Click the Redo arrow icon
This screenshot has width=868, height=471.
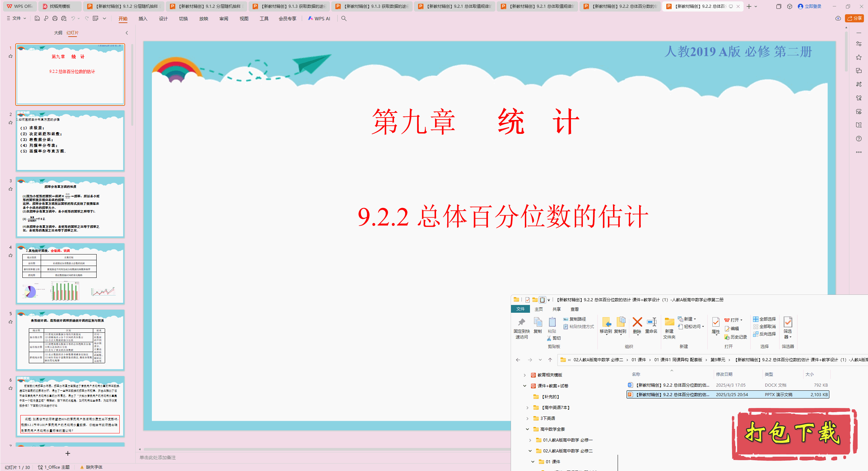point(87,18)
